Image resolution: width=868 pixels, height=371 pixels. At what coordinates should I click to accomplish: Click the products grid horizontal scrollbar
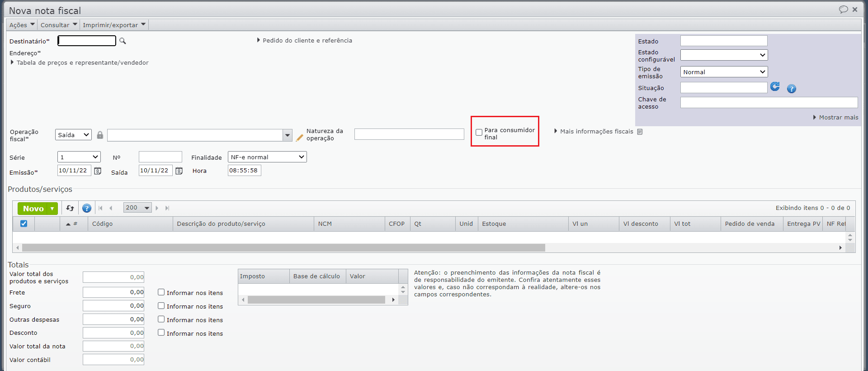283,248
